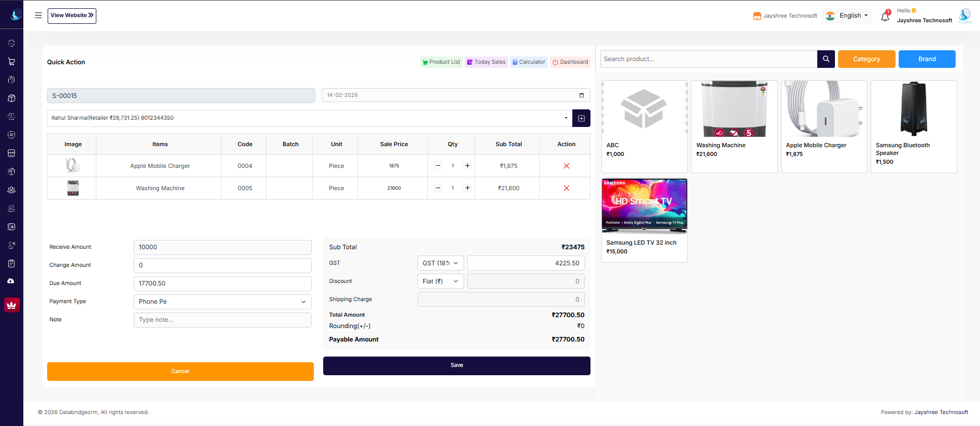Click the Jayshree Technosoft footer link
This screenshot has height=426, width=980.
(x=941, y=413)
